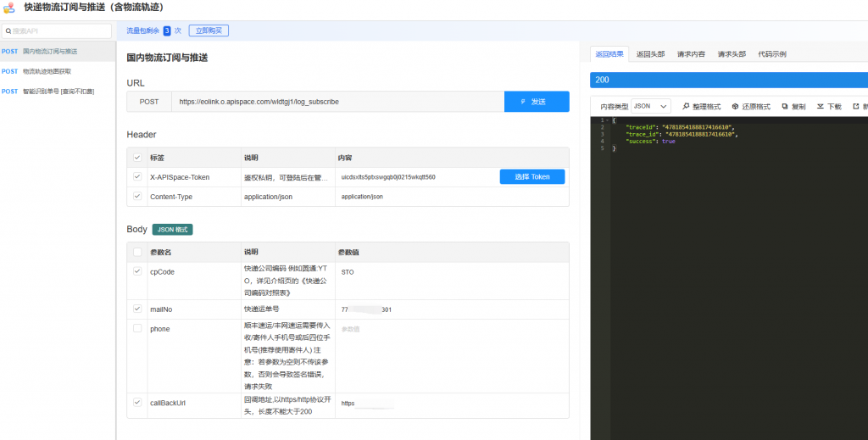Click the callBackUrl value field
Image resolution: width=868 pixels, height=440 pixels.
click(x=452, y=404)
